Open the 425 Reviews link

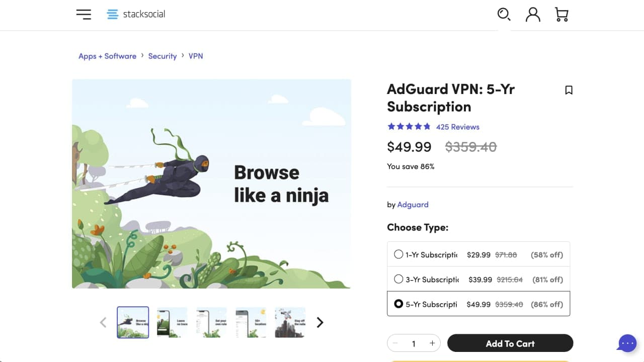click(x=458, y=127)
